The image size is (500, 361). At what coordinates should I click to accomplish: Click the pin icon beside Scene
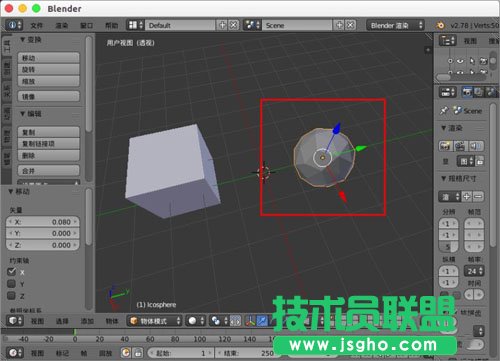pyautogui.click(x=444, y=111)
